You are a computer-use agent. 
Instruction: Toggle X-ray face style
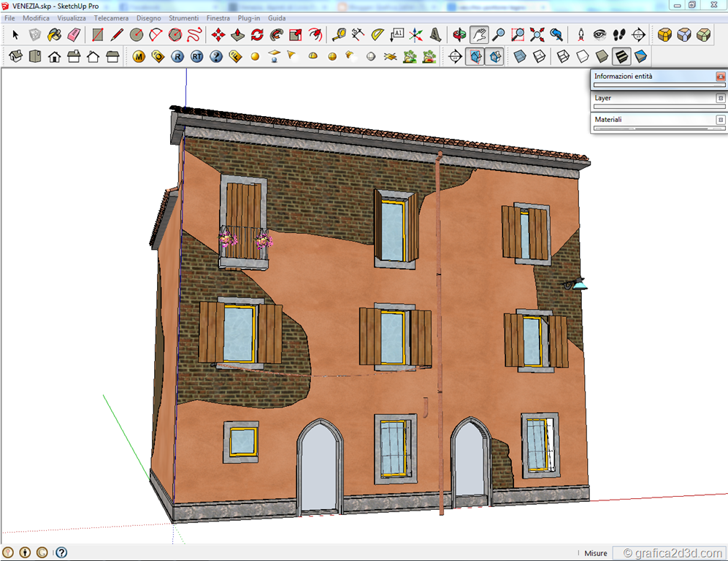[520, 56]
